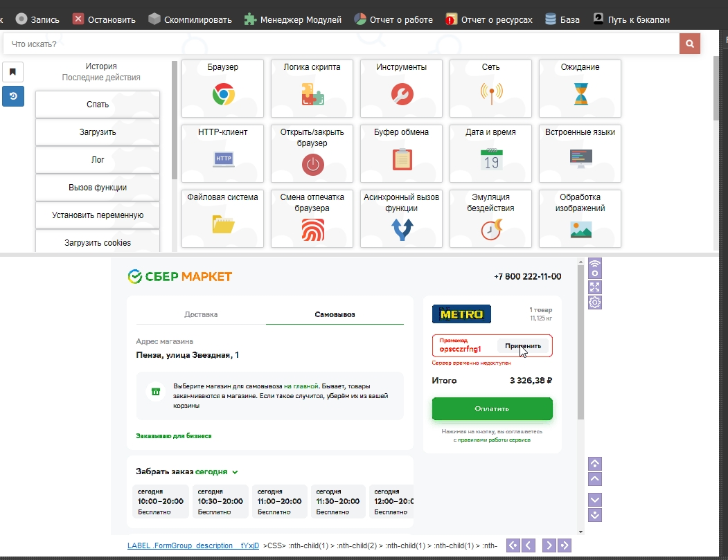
Task: Select Спать from history list
Action: 98,105
